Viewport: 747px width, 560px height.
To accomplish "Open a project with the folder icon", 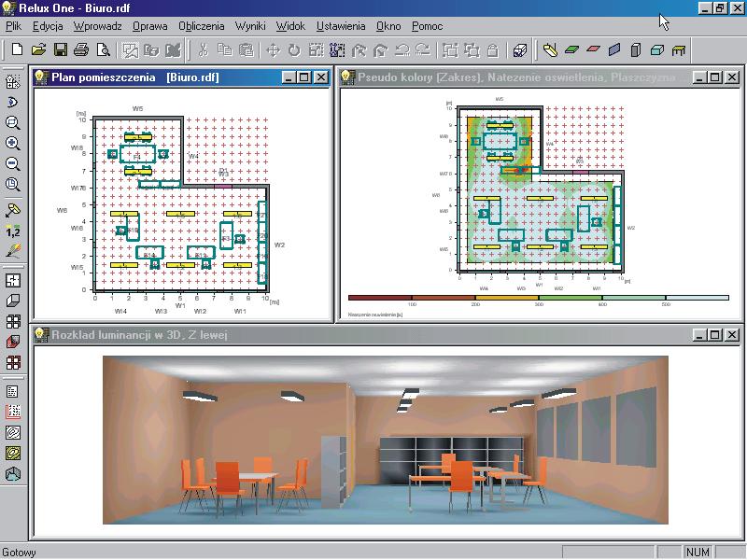I will click(x=38, y=49).
